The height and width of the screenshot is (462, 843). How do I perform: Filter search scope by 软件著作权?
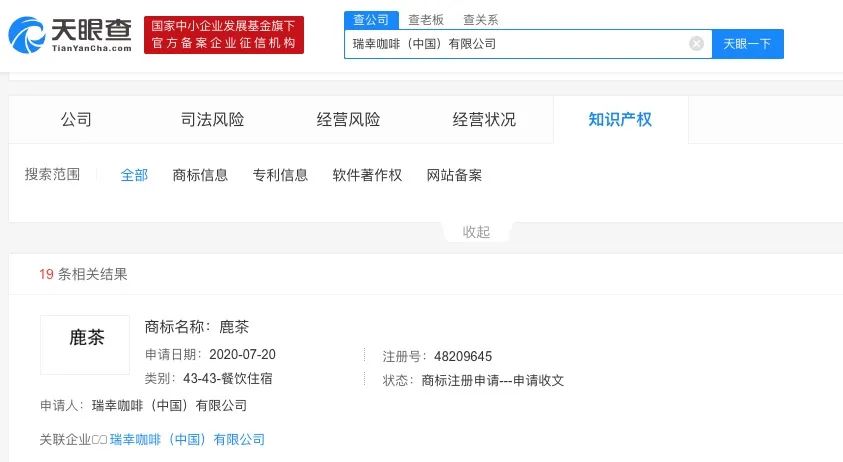(367, 175)
